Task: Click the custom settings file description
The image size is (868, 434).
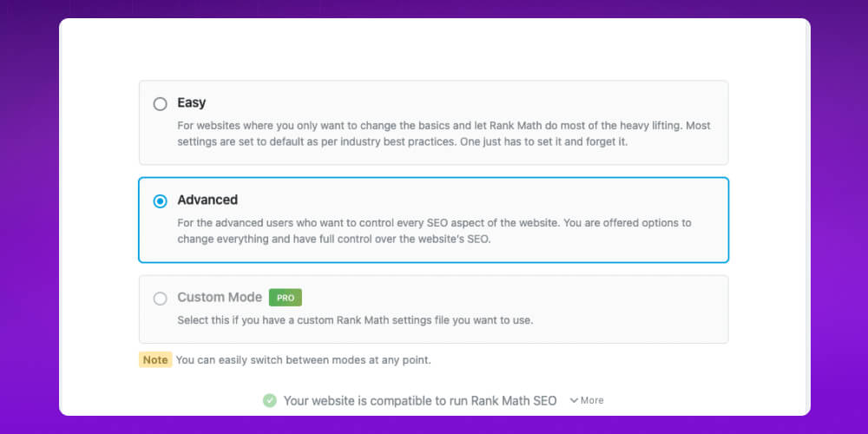Action: tap(355, 320)
